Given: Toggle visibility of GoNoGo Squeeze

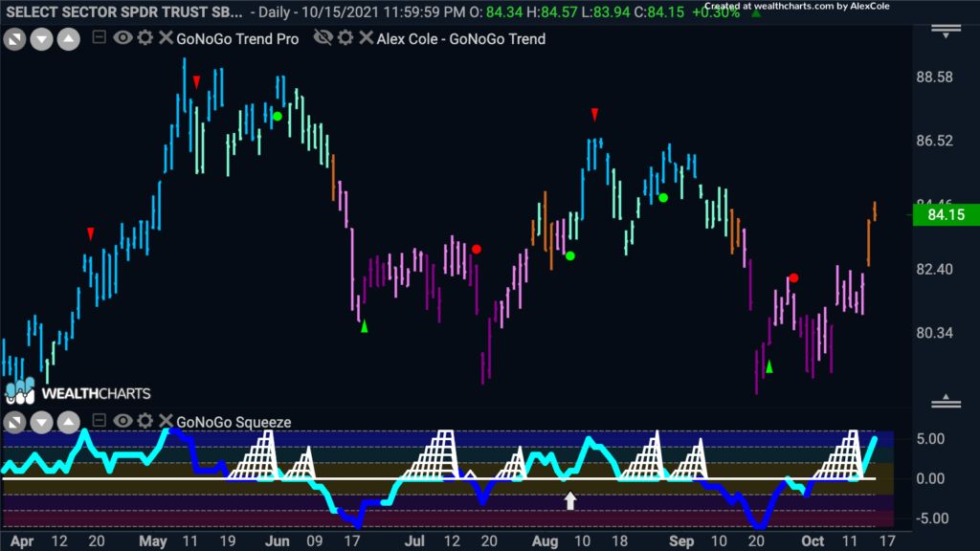Looking at the screenshot, I should [x=122, y=421].
